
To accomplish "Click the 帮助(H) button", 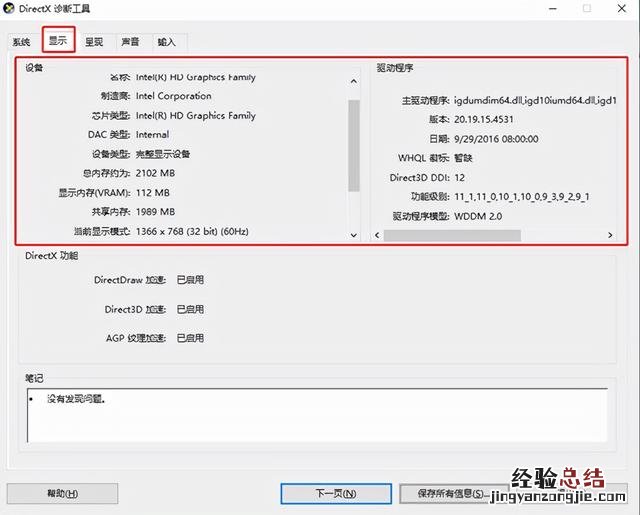I will [x=62, y=493].
